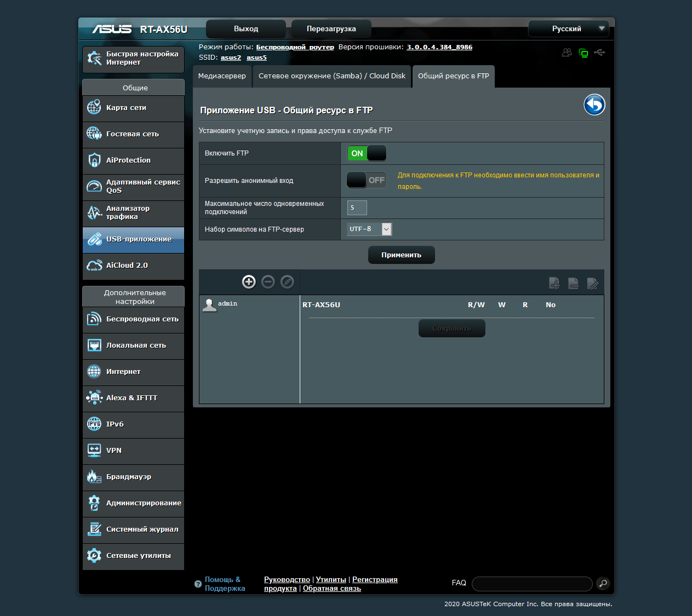Click the rename folder icon
The height and width of the screenshot is (616, 692).
click(x=593, y=283)
